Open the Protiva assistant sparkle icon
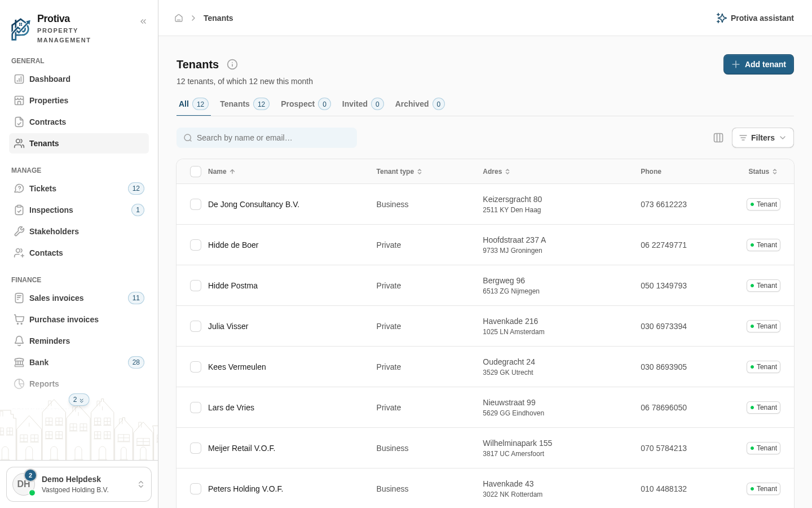 coord(721,18)
